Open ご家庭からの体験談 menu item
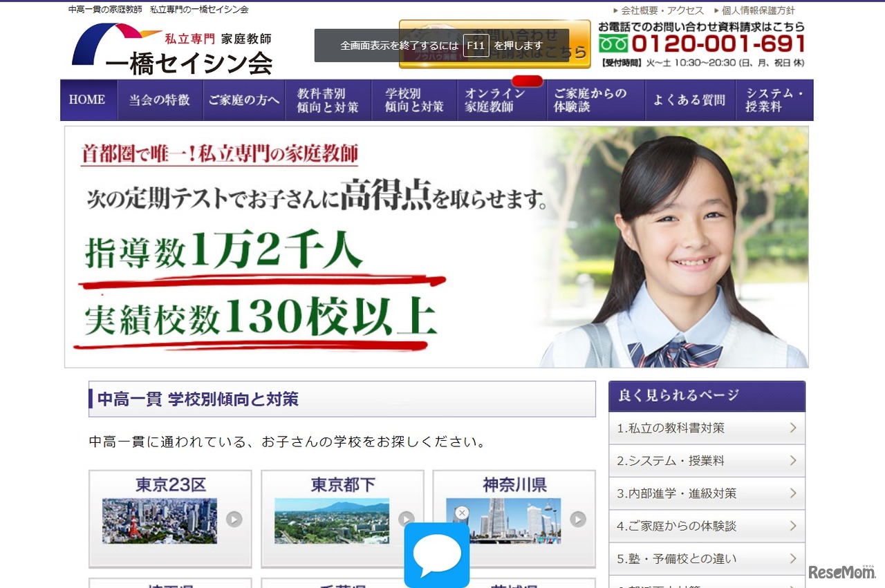Viewport: 885px width, 588px height. (x=596, y=100)
